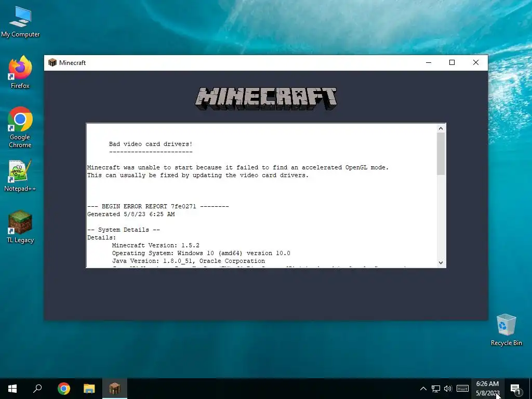Open the taskbar clock and date

click(487, 389)
